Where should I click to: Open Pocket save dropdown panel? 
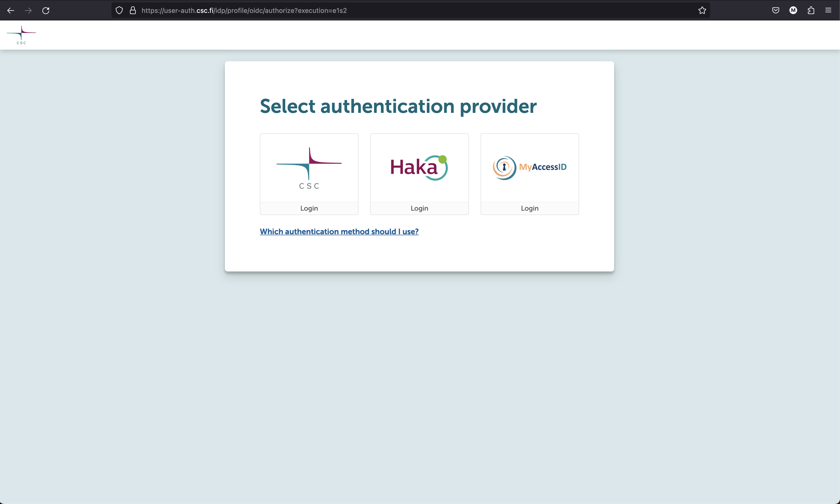[776, 10]
